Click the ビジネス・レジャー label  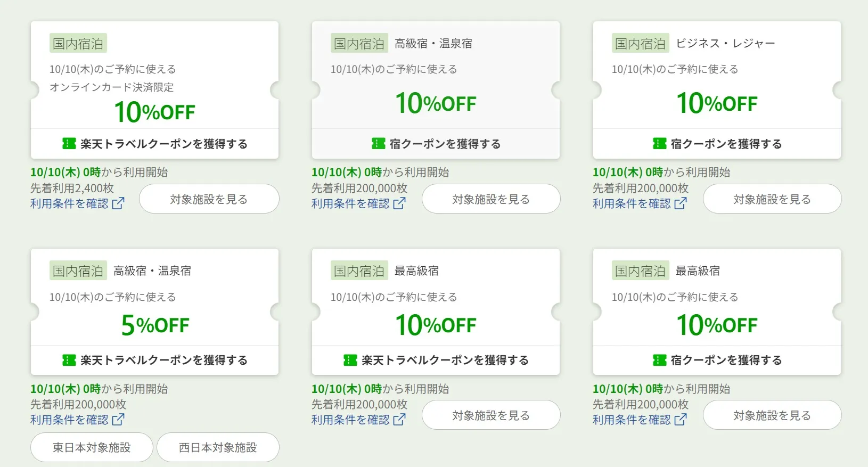pos(725,44)
